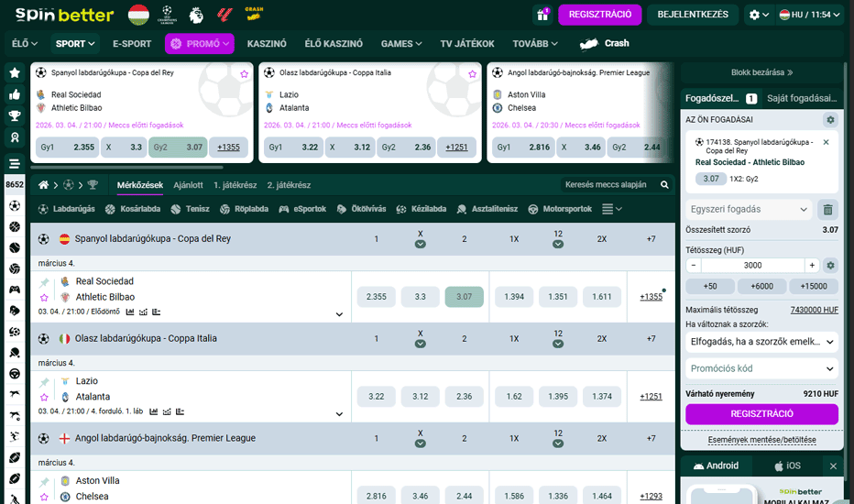
Task: Switch to the 2. játékrész tab
Action: pyautogui.click(x=289, y=185)
